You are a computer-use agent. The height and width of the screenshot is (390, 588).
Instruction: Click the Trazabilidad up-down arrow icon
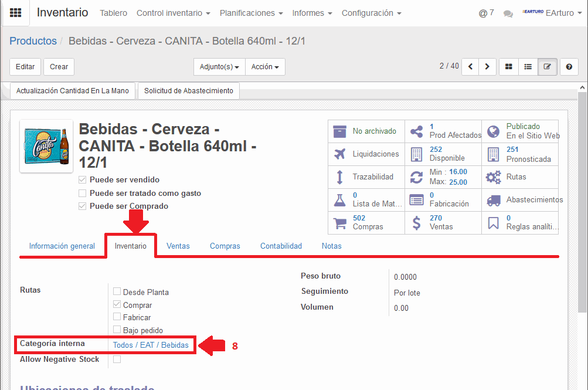click(340, 177)
